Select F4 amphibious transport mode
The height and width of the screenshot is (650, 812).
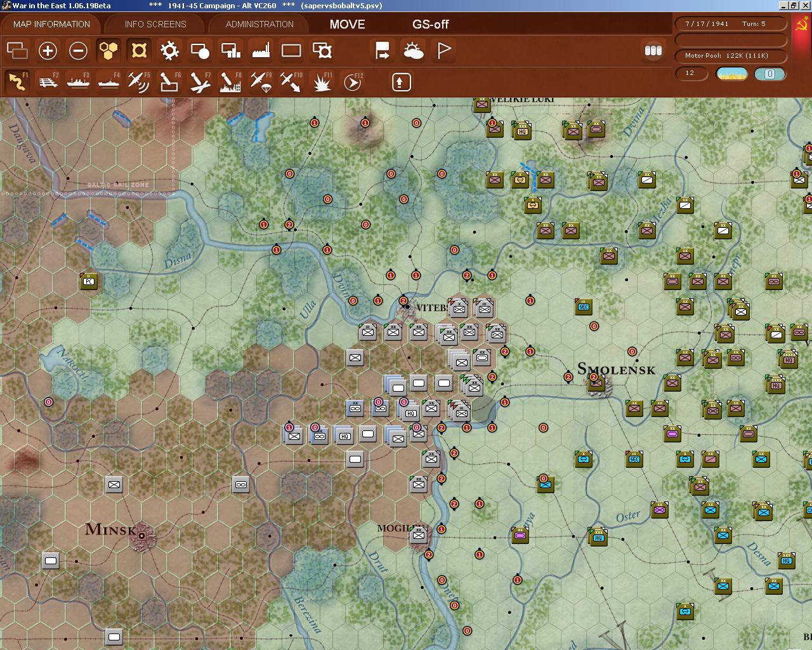(108, 82)
